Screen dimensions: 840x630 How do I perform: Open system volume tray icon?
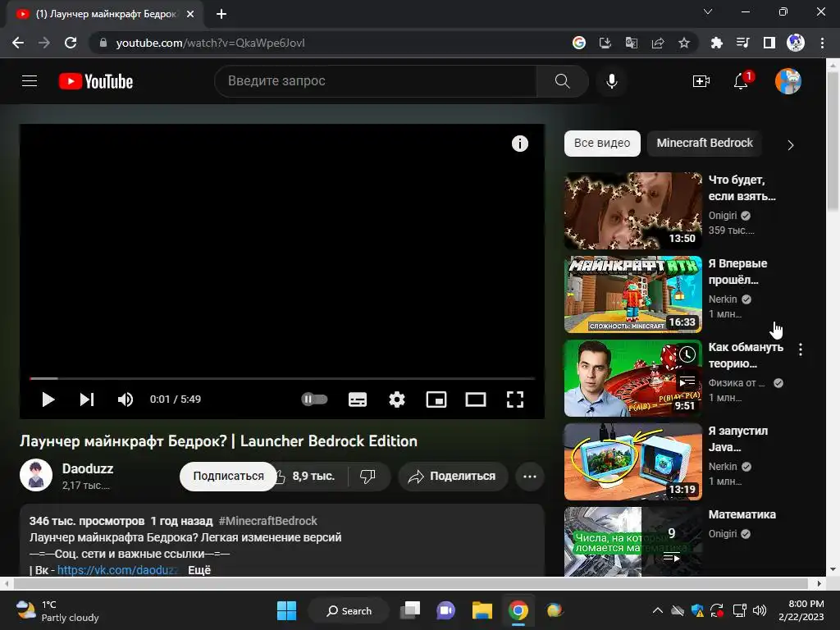[760, 610]
